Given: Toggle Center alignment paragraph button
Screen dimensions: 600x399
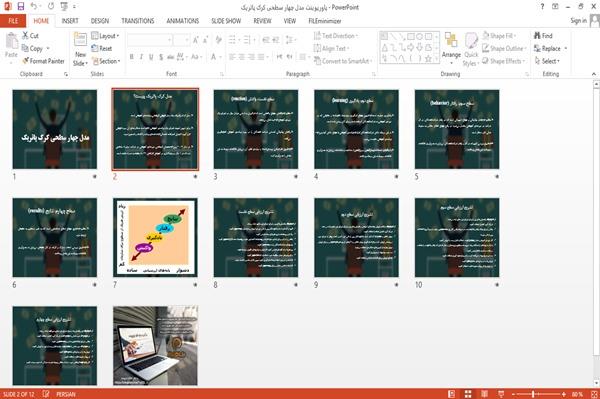Looking at the screenshot, I should [241, 57].
